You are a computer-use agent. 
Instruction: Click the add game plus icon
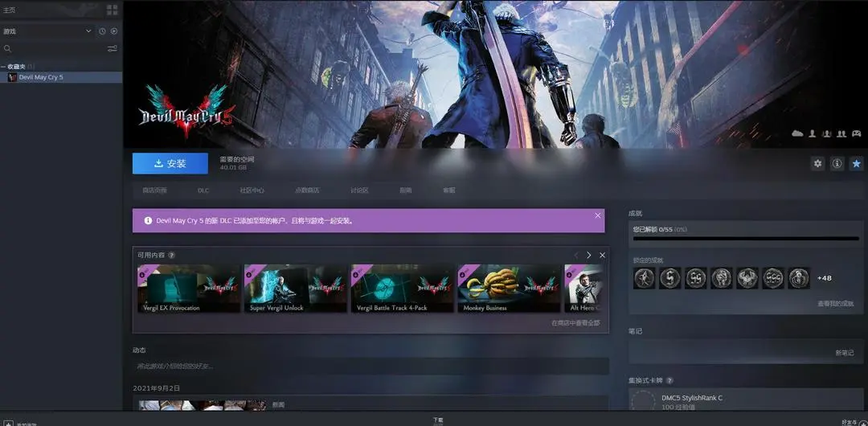[x=9, y=424]
